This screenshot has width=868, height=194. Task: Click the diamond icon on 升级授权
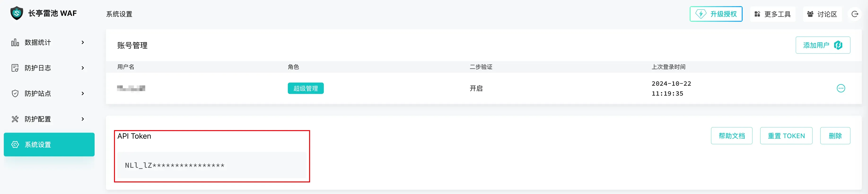701,14
